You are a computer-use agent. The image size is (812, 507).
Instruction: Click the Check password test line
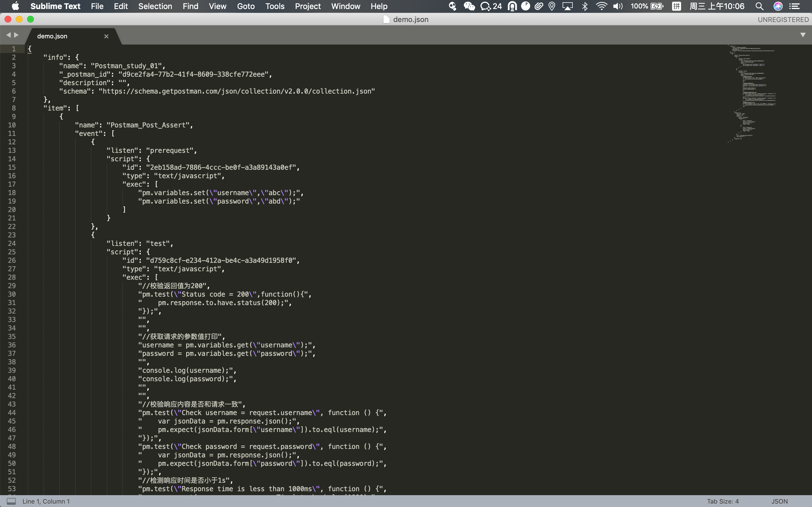click(x=262, y=447)
